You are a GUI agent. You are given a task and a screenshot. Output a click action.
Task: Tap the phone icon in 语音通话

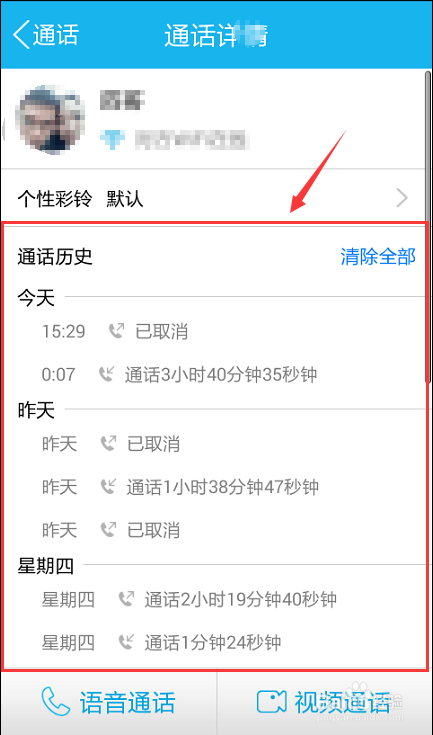point(56,701)
